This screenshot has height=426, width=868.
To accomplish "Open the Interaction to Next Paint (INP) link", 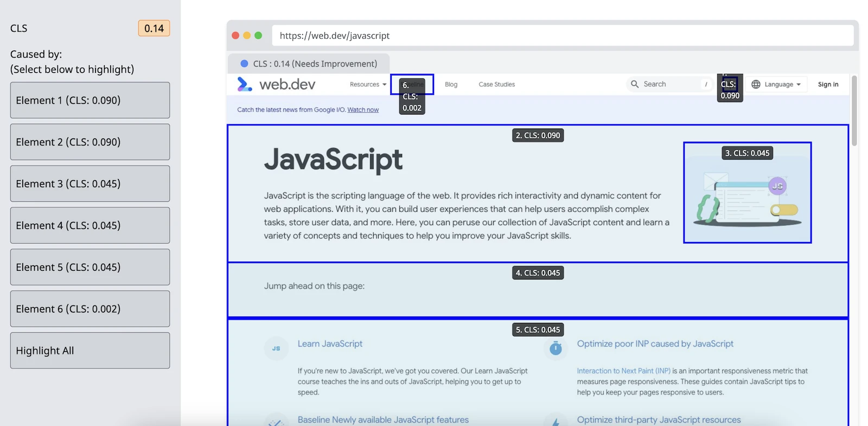I will (623, 371).
